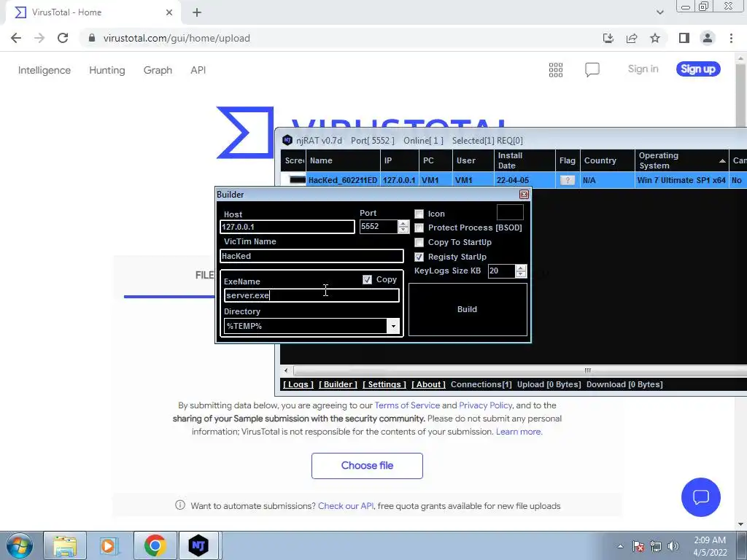The width and height of the screenshot is (747, 560).
Task: Open Terms of Service link
Action: pyautogui.click(x=407, y=405)
